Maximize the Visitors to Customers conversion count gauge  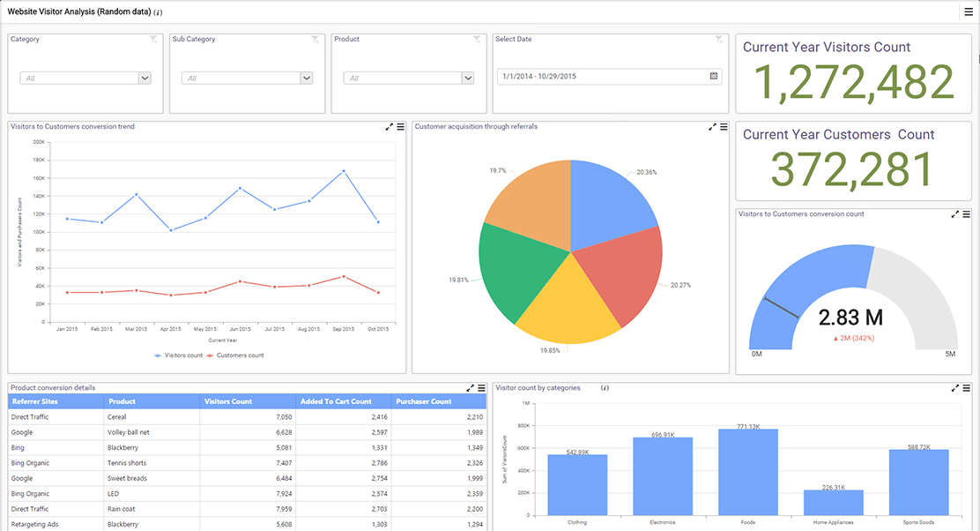pyautogui.click(x=955, y=213)
